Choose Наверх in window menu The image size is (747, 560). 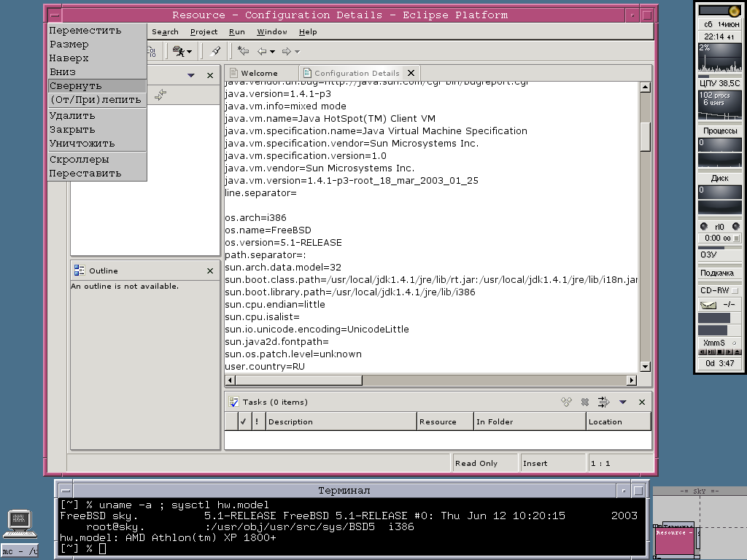(97, 58)
